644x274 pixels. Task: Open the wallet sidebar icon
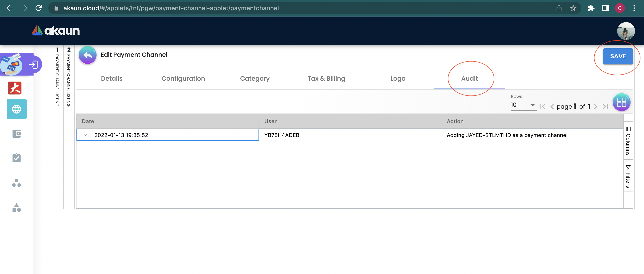[x=17, y=134]
